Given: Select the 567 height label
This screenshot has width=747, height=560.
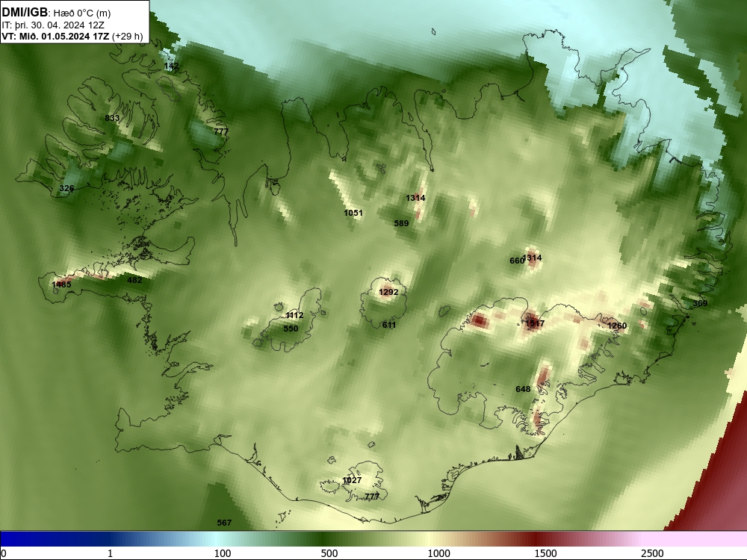Looking at the screenshot, I should [224, 523].
